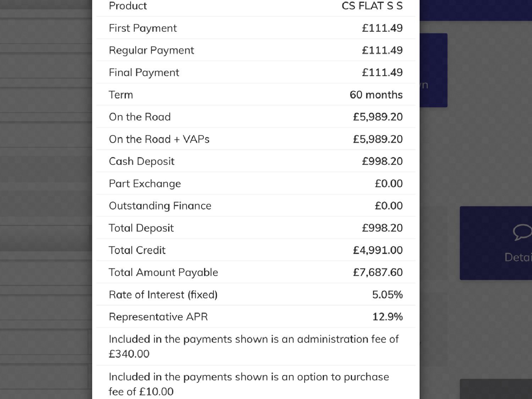532x399 pixels.
Task: Select the First Payment row
Action: (256, 28)
